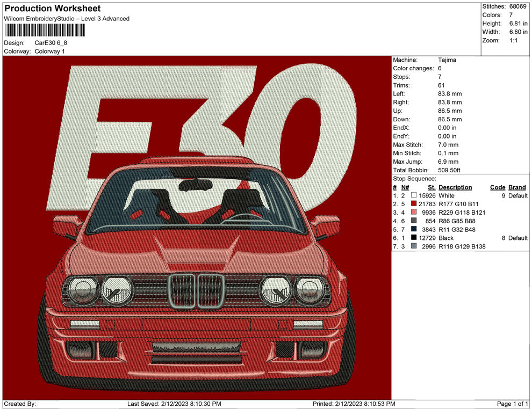Click the Machine value 'Tajima'

(x=447, y=60)
